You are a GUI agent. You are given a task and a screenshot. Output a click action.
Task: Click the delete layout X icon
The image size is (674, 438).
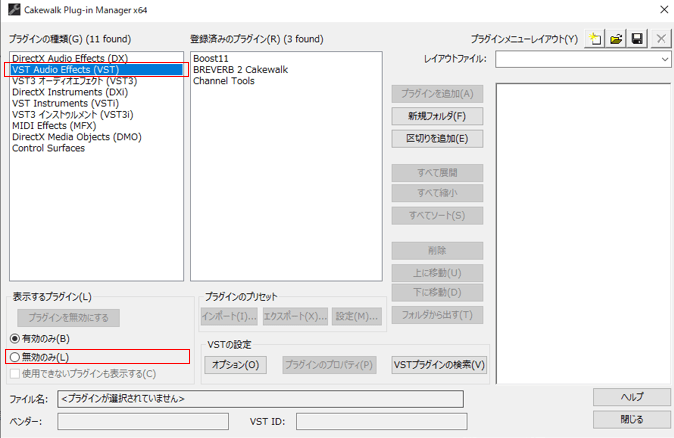pos(661,39)
